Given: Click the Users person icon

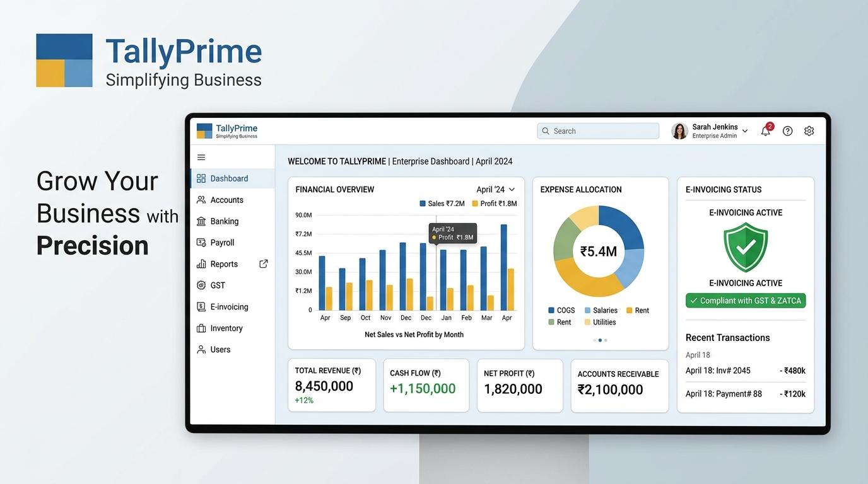Looking at the screenshot, I should (x=201, y=350).
